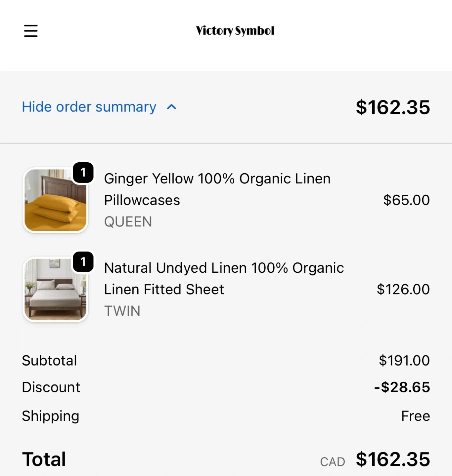Open Ginger Yellow pillowcases thumbnail
The height and width of the screenshot is (476, 452).
(55, 200)
